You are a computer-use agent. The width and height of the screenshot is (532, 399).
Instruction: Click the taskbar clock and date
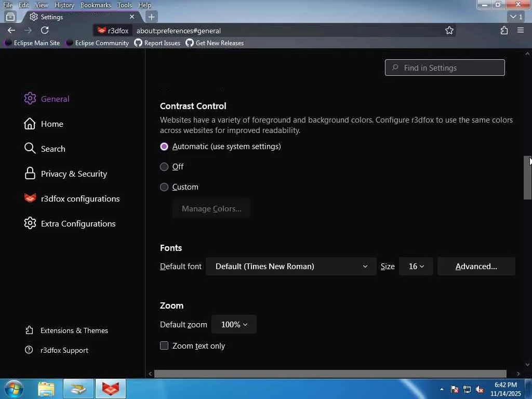coord(506,389)
